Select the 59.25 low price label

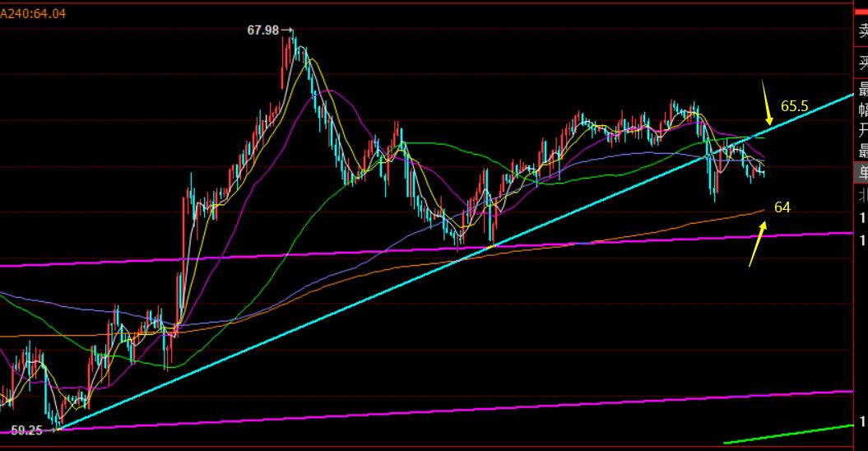pos(26,430)
